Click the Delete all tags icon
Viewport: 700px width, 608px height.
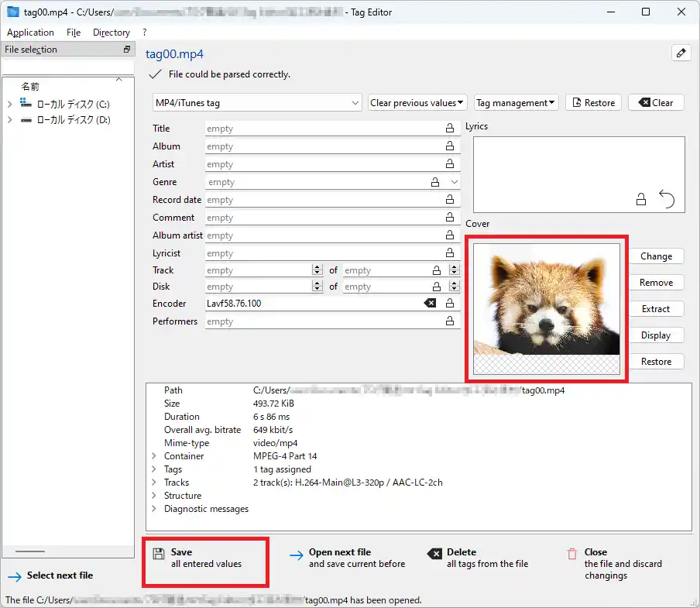coord(434,554)
